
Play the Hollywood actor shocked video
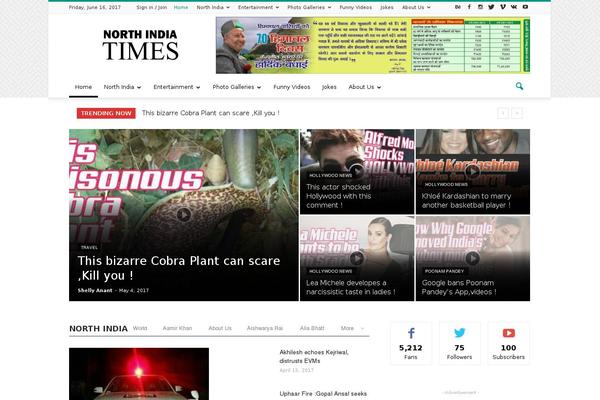[x=357, y=171]
